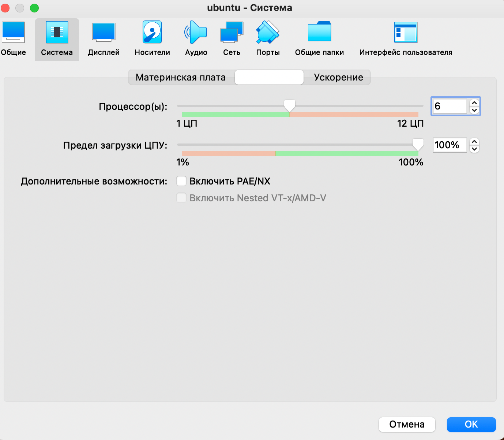Click the Отмена button
This screenshot has width=504, height=440.
407,424
